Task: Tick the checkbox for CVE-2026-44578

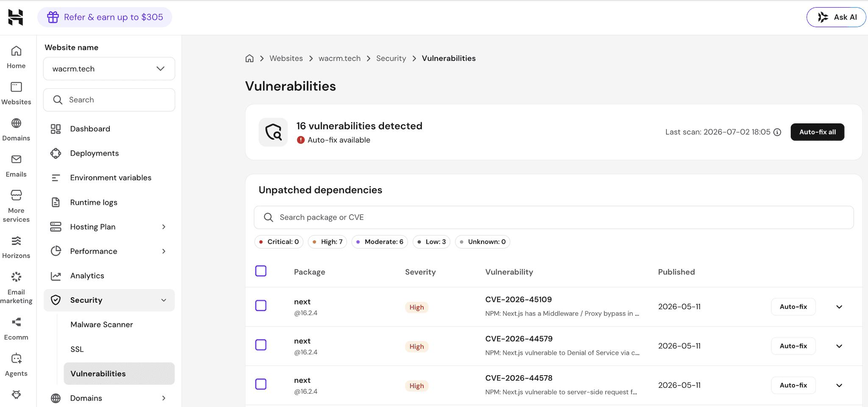Action: pos(261,384)
